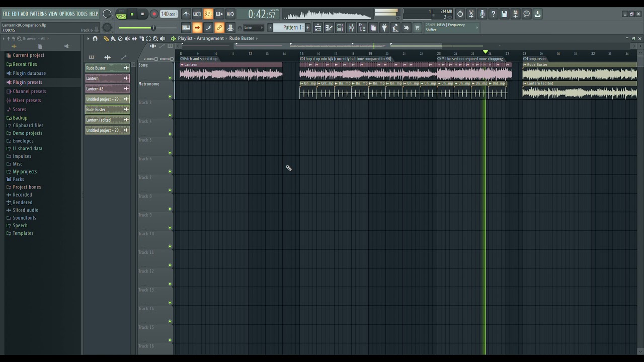Open the content library shopping cart
644x362 pixels.
click(417, 28)
